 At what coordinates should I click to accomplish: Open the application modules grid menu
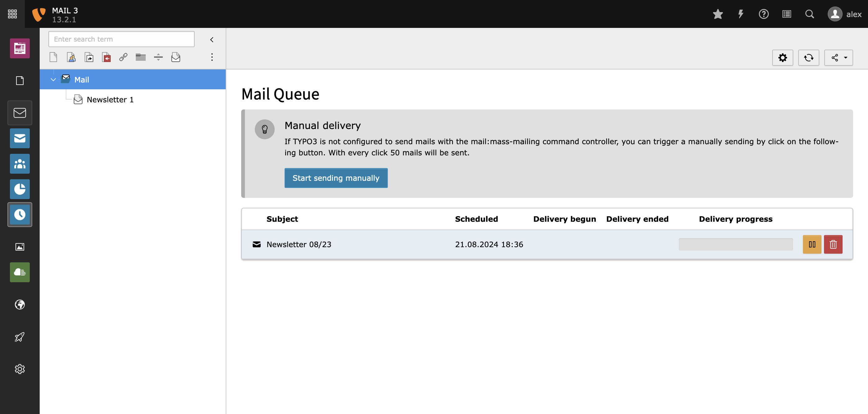coord(12,14)
